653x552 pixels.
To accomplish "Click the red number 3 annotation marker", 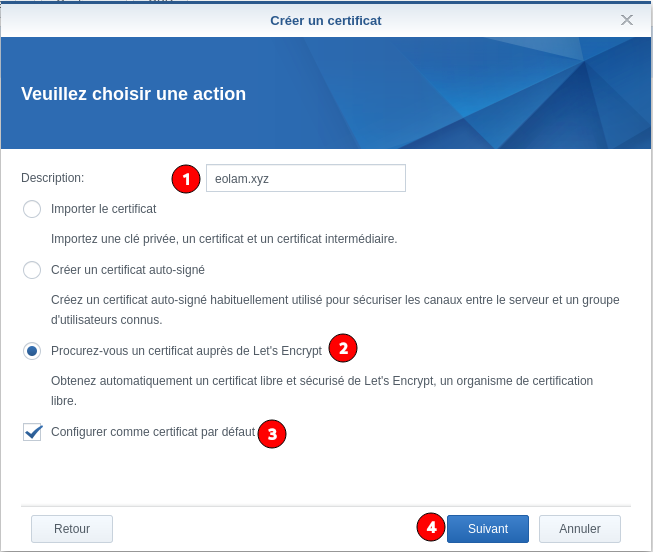I will click(272, 433).
